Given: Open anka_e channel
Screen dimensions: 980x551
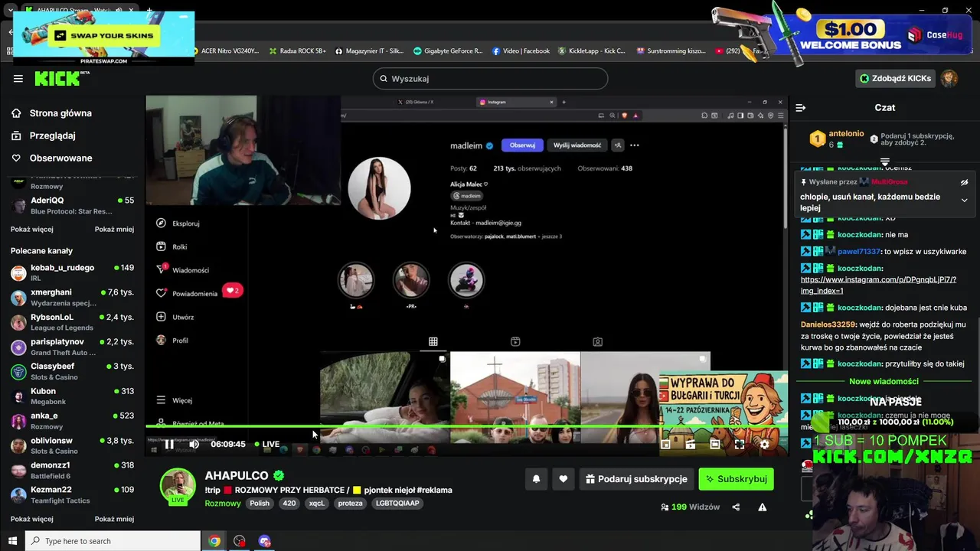Looking at the screenshot, I should tap(73, 420).
